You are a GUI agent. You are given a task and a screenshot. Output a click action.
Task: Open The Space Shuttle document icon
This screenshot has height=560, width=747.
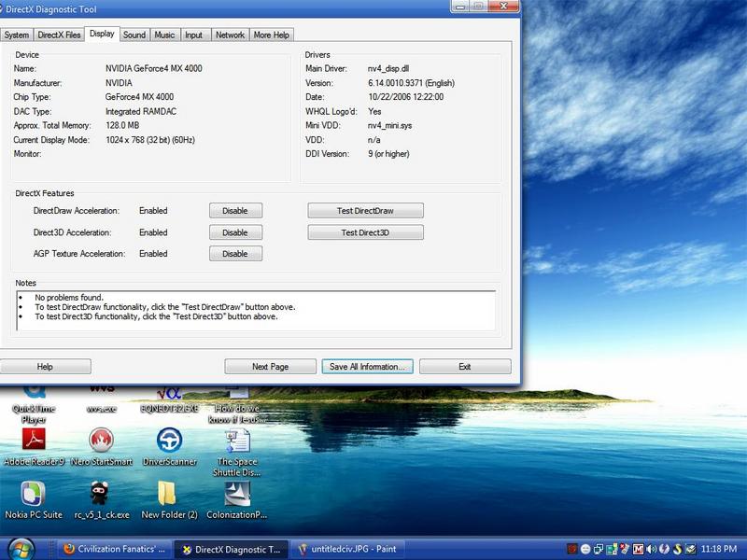[236, 440]
